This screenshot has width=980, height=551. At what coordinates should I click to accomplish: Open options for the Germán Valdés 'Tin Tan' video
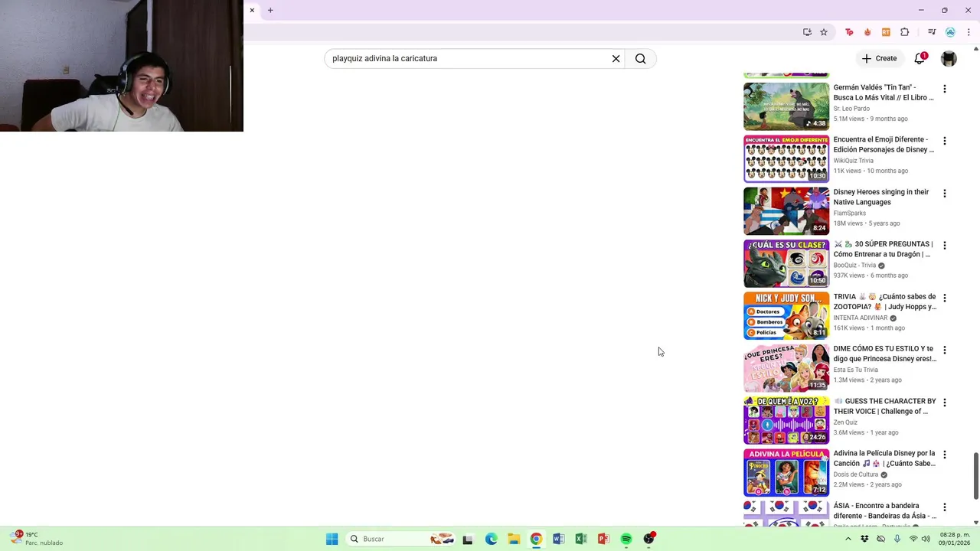pos(944,89)
